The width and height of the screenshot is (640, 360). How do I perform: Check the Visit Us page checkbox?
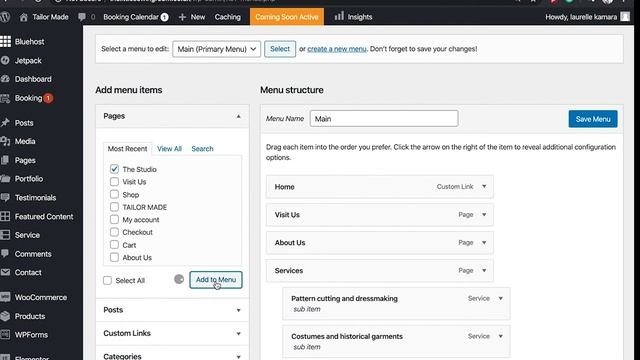(x=114, y=182)
